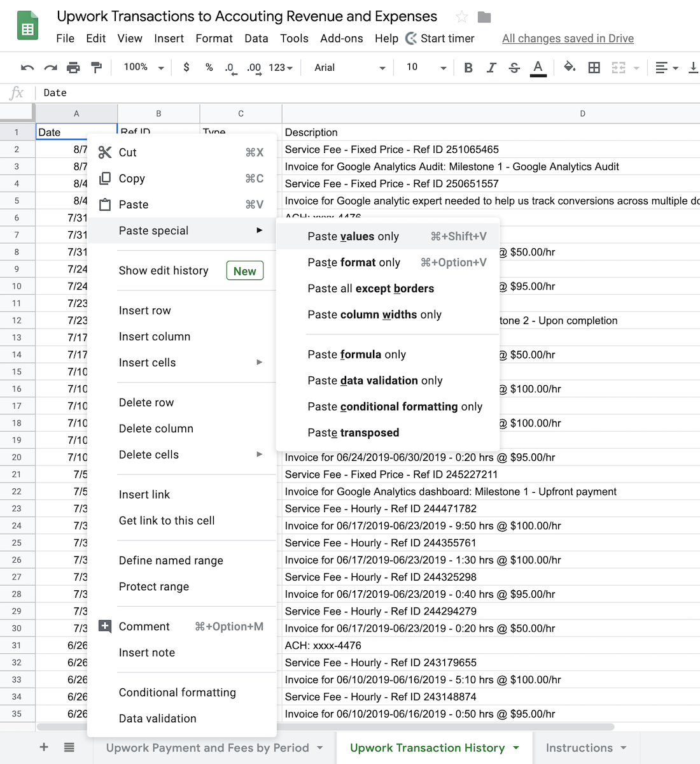Switch to Instructions sheet tab

586,748
